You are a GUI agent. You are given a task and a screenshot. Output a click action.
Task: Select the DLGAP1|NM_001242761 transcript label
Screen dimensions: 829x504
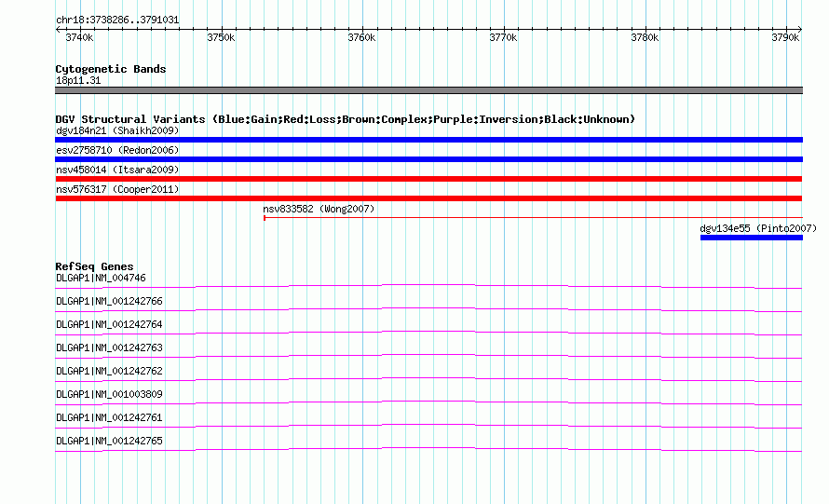pos(109,417)
